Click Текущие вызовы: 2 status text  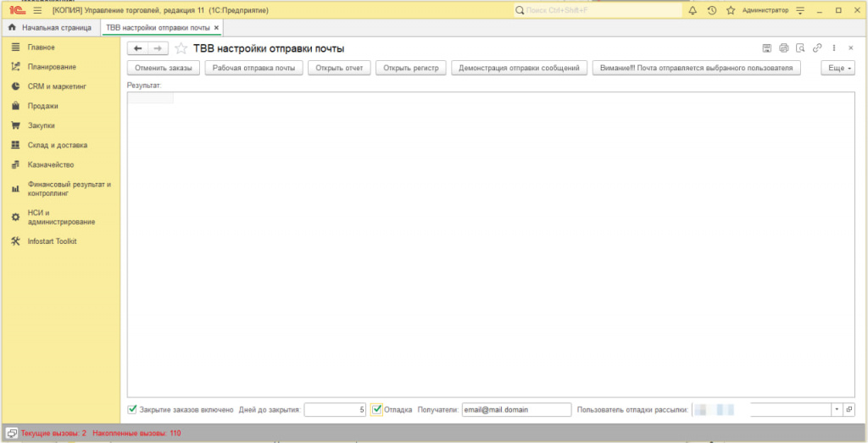click(x=53, y=433)
